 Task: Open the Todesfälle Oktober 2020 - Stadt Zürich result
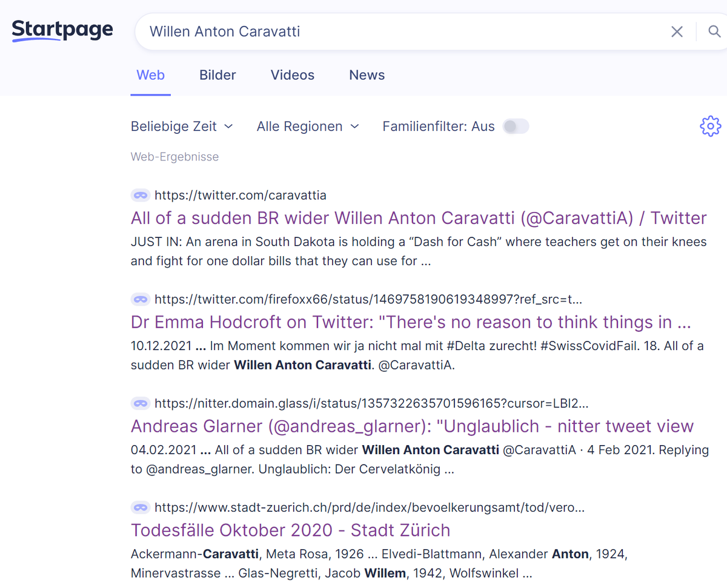pos(291,530)
